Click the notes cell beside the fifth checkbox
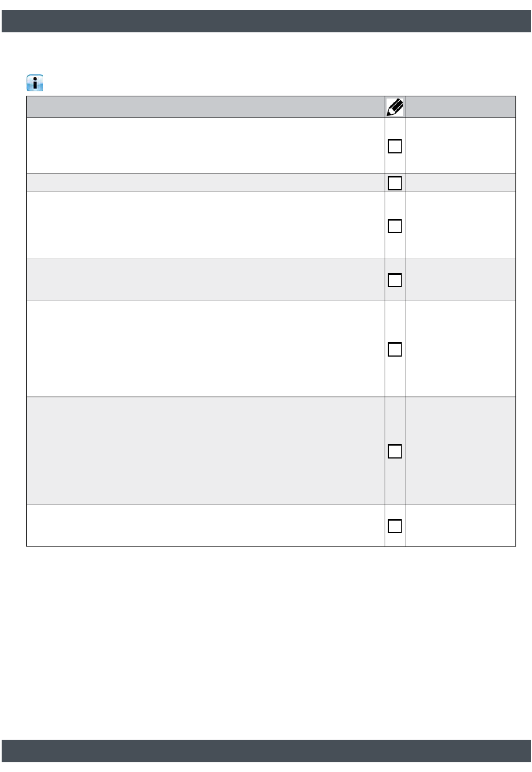The width and height of the screenshot is (532, 772). point(460,349)
